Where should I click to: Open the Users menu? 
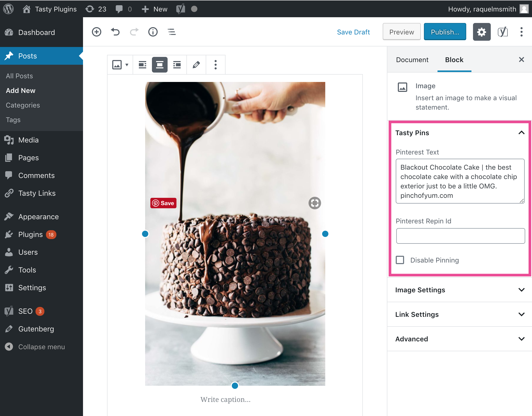42,252
